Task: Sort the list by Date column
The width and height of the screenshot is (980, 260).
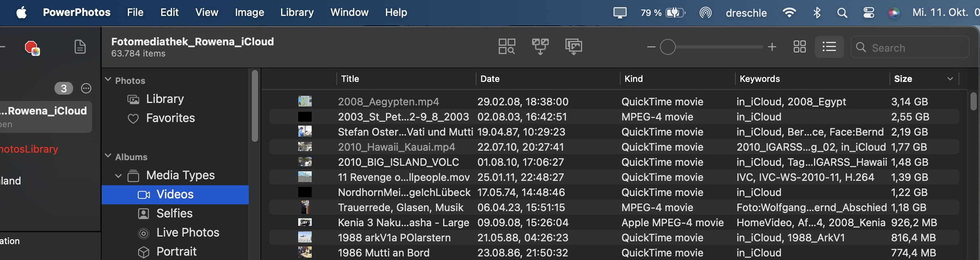Action: tap(490, 79)
